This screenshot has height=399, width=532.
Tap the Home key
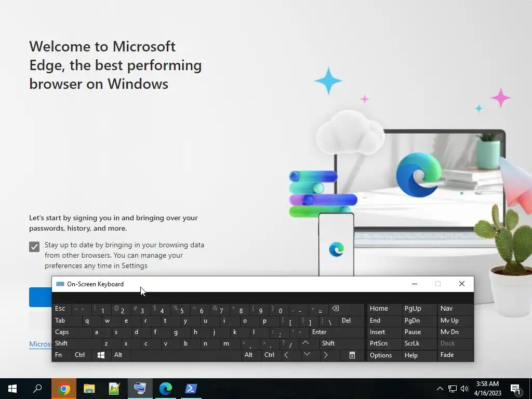coord(384,309)
